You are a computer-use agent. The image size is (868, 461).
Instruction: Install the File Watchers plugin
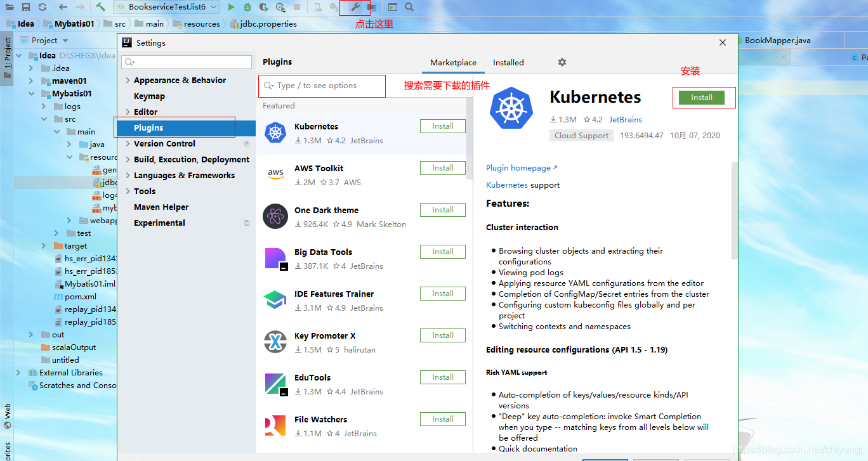443,419
